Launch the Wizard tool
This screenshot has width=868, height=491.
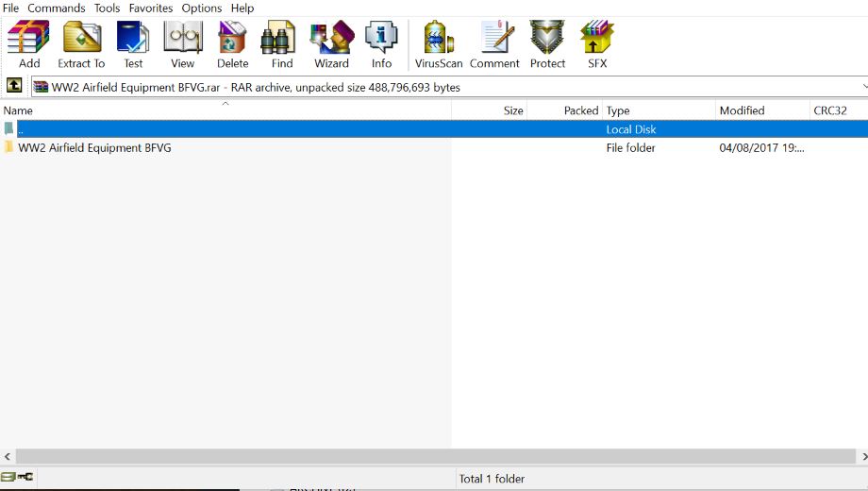pyautogui.click(x=331, y=44)
